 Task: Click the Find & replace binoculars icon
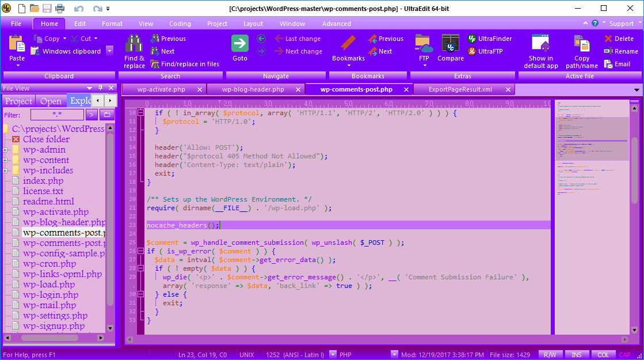point(134,44)
